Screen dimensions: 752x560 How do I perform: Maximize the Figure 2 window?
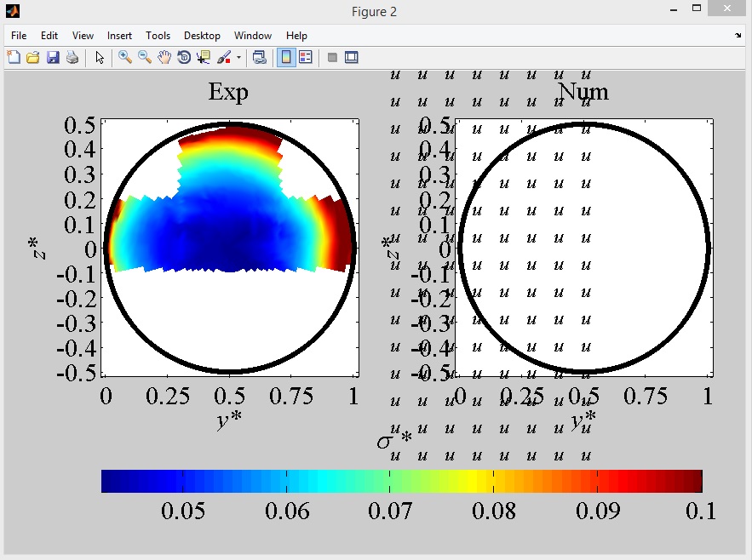coord(697,9)
